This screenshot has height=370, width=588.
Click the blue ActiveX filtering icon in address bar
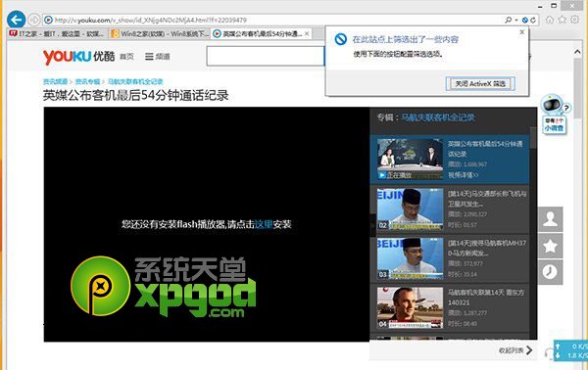point(525,20)
